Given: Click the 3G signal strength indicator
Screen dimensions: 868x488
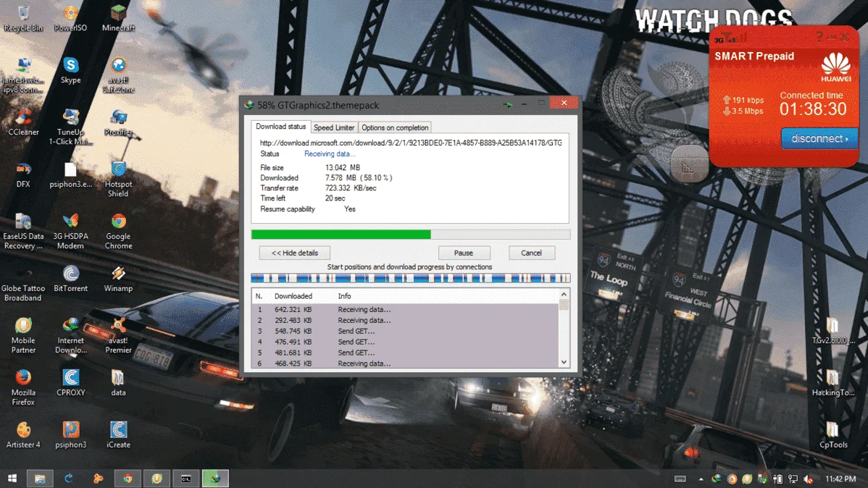Looking at the screenshot, I should [731, 38].
